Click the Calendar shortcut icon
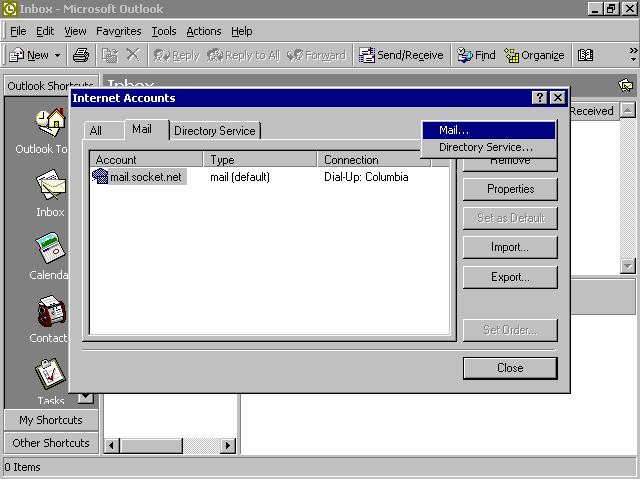The width and height of the screenshot is (640, 480). [51, 248]
